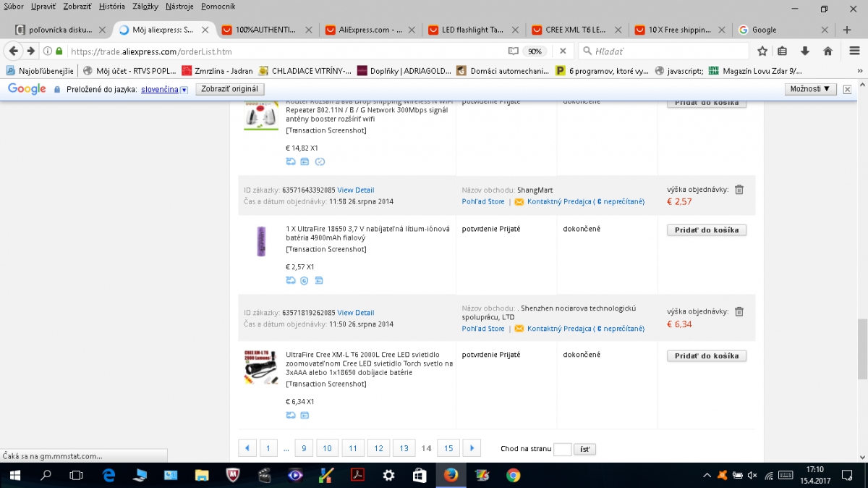The width and height of the screenshot is (868, 488).
Task: Open the Firefox hamburger menu
Action: point(854,51)
